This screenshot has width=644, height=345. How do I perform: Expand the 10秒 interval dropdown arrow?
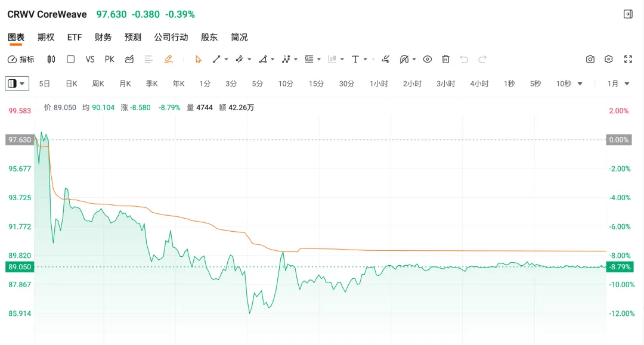tap(580, 83)
